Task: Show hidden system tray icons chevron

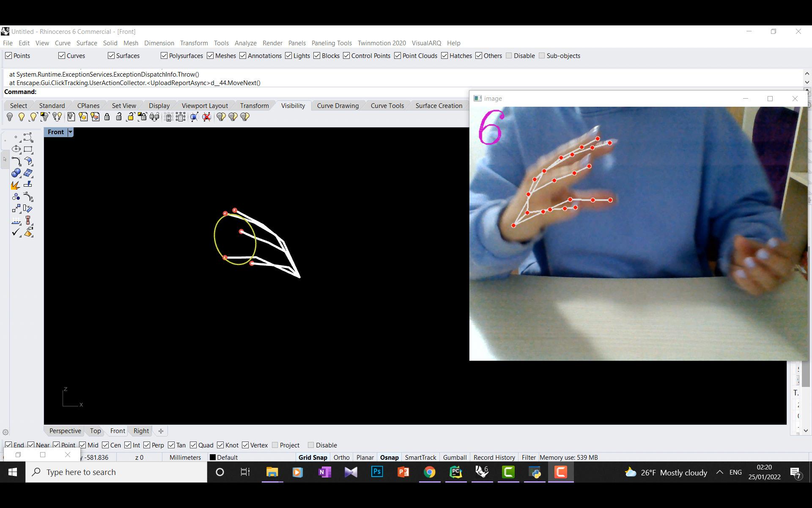Action: [719, 472]
